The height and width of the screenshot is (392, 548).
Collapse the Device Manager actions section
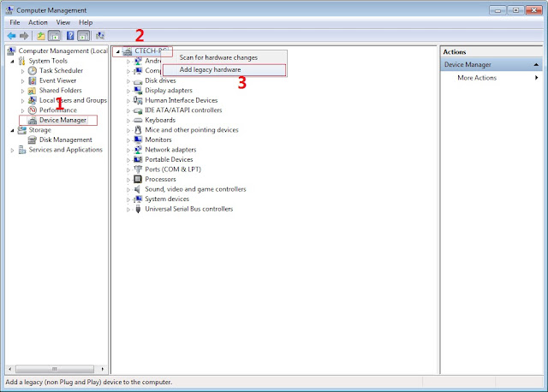536,65
